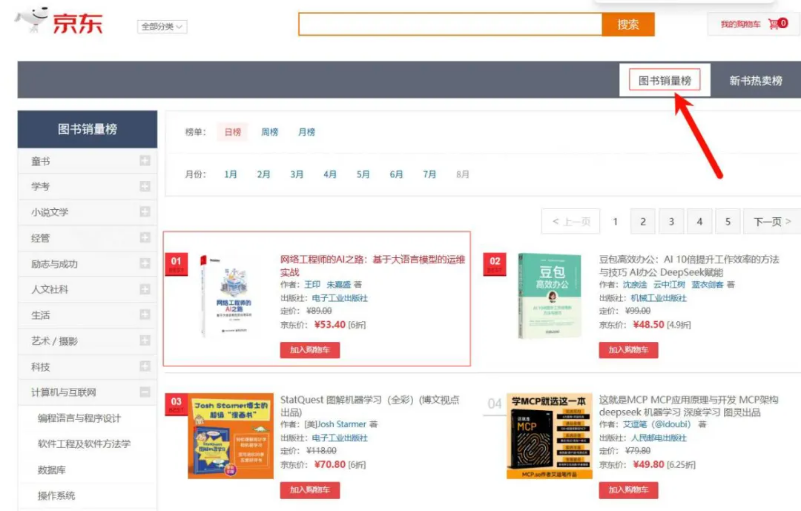Open title link 豆包高效办公
Image resolution: width=801 pixels, height=511 pixels.
pos(689,266)
